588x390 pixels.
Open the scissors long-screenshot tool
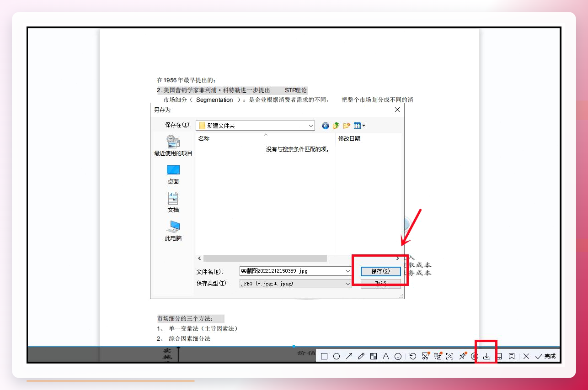click(425, 356)
